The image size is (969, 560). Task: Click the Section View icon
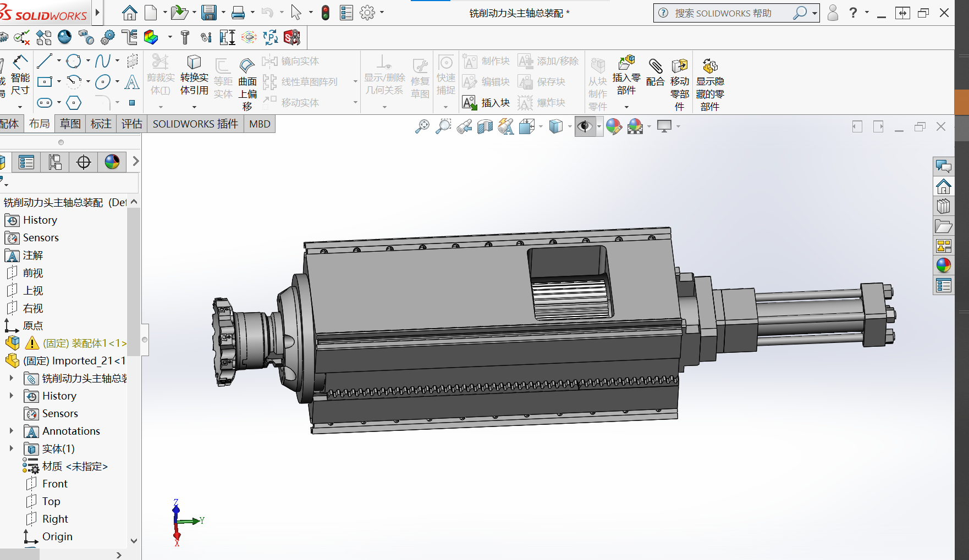pos(485,127)
